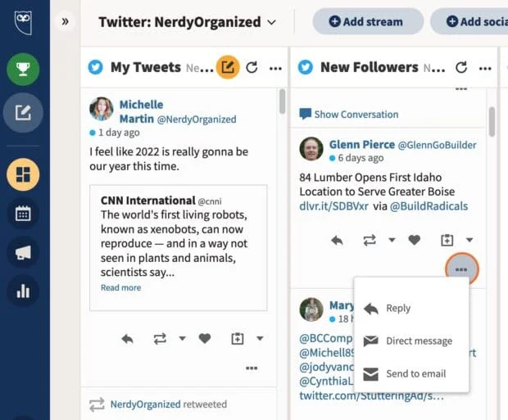
Task: Choose Direct message from the popup menu
Action: point(411,341)
